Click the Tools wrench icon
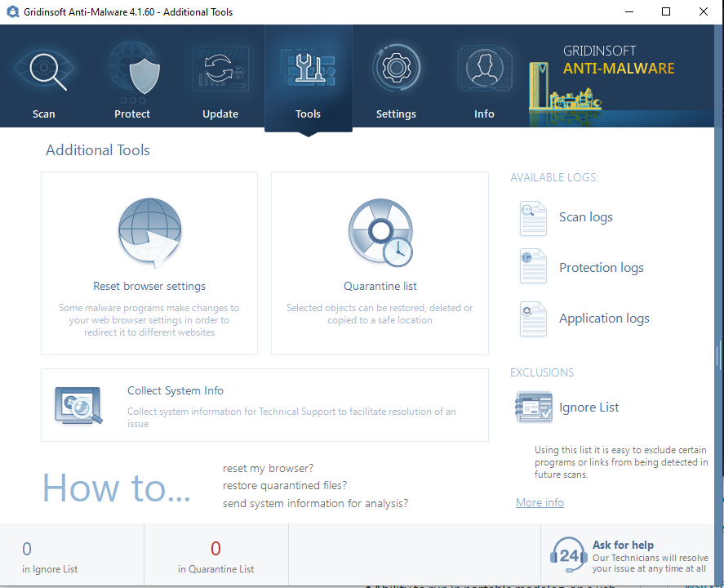724x588 pixels. point(309,69)
